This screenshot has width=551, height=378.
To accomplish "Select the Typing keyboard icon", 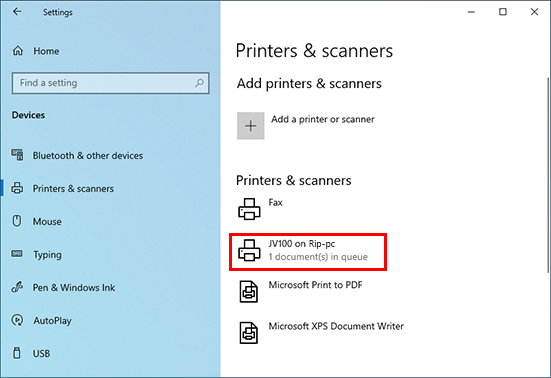I will pos(17,253).
